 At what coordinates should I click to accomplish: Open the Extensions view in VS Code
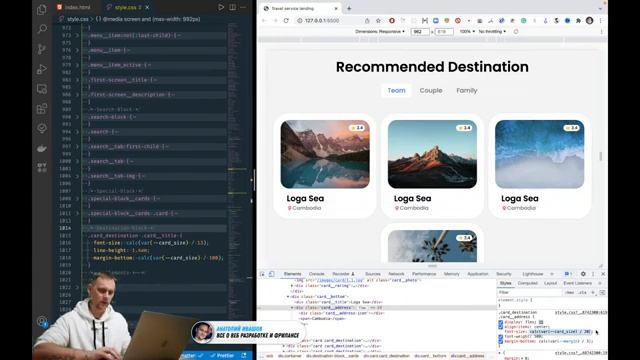pos(42,109)
